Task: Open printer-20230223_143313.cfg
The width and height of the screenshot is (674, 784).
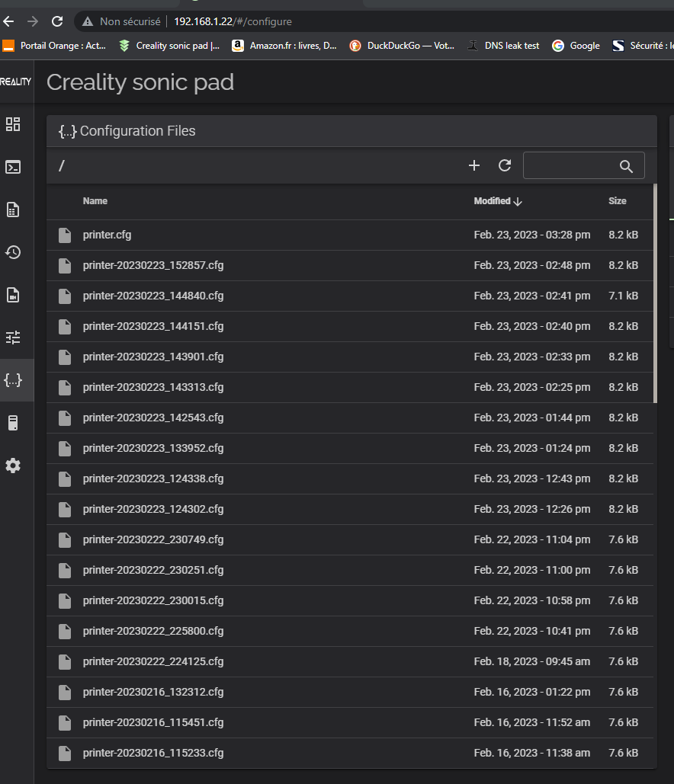Action: click(x=153, y=388)
